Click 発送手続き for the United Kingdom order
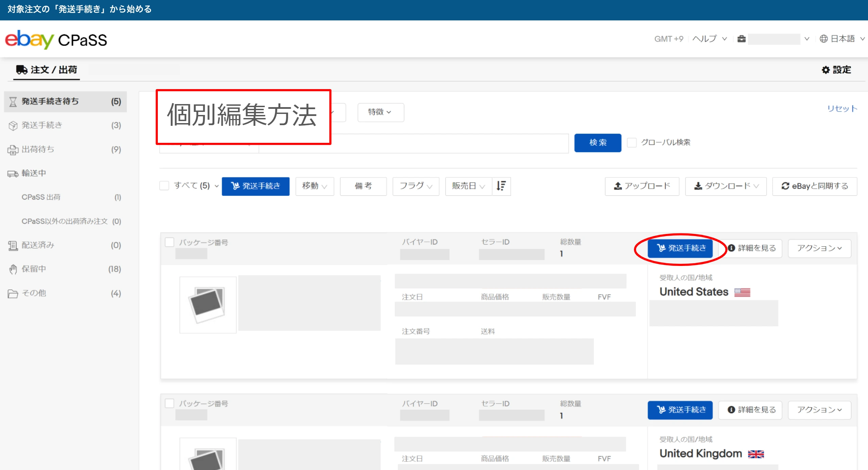Viewport: 868px width, 470px height. tap(680, 410)
